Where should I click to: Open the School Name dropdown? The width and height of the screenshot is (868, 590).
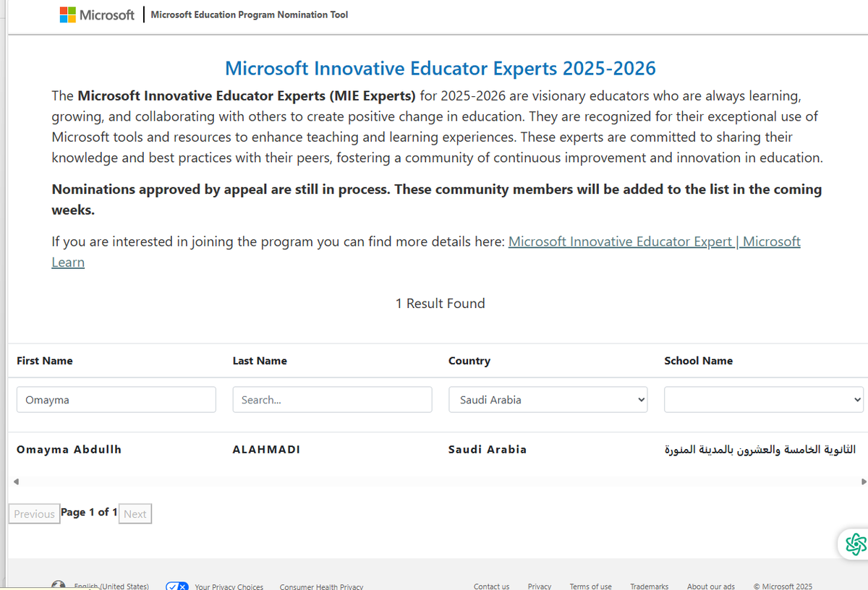tap(764, 400)
